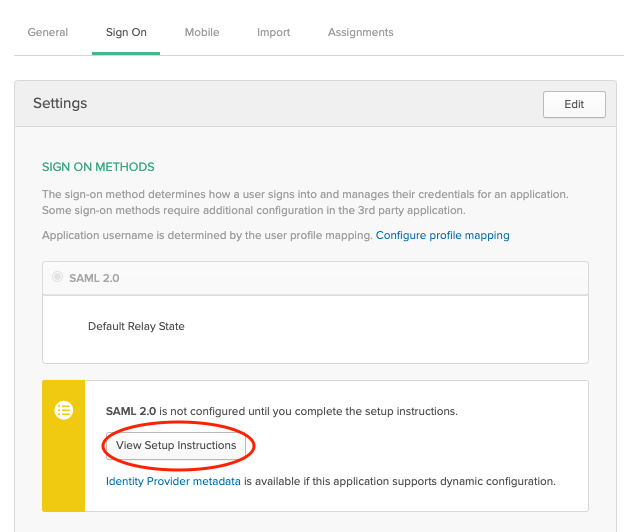
Task: Select the SAML 2.0 radio button
Action: (x=58, y=277)
